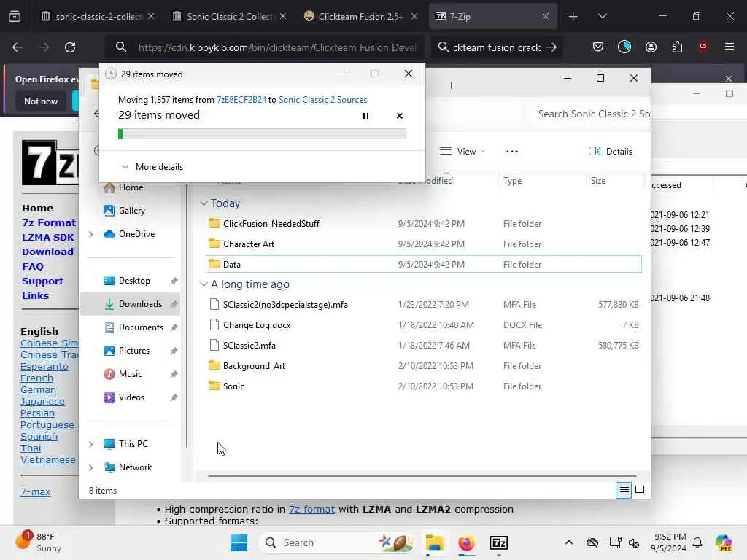Open the Firefox hamburger menu
The height and width of the screenshot is (560, 747).
[x=729, y=47]
